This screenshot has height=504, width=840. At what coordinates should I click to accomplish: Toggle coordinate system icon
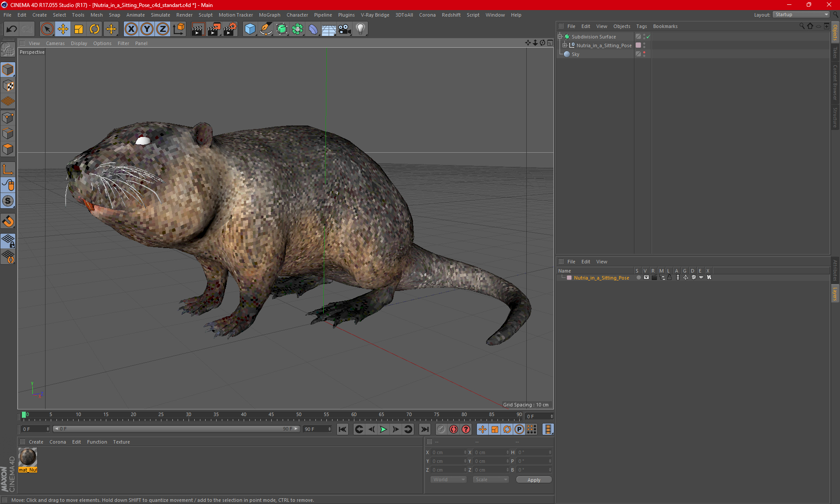click(179, 29)
